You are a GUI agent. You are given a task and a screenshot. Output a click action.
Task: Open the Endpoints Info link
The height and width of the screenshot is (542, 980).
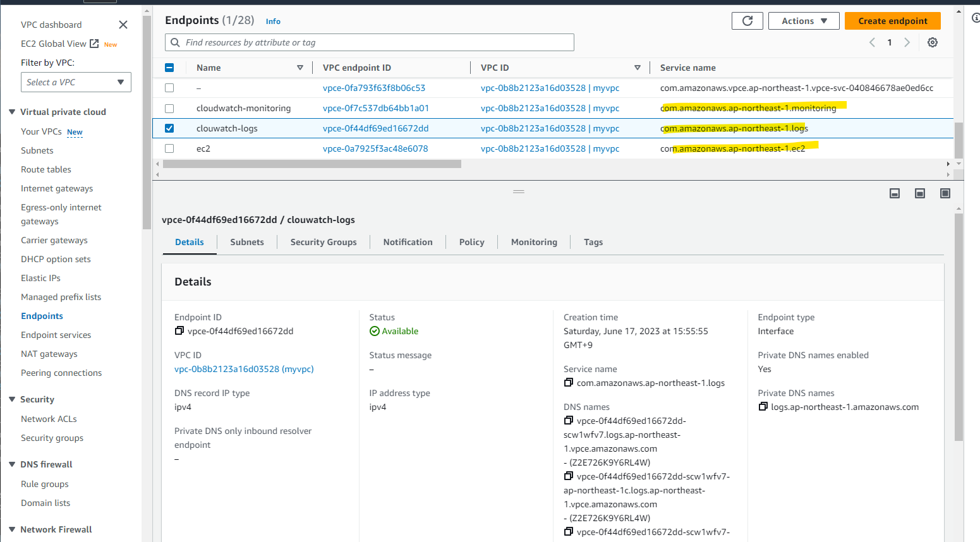(273, 21)
